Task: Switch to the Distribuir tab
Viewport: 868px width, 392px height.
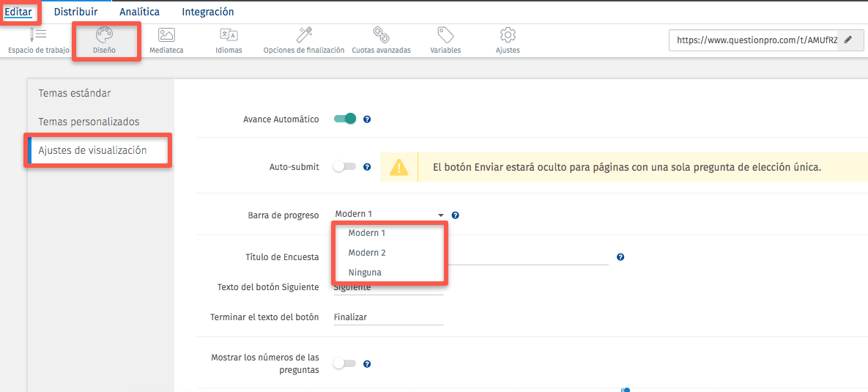Action: click(75, 12)
